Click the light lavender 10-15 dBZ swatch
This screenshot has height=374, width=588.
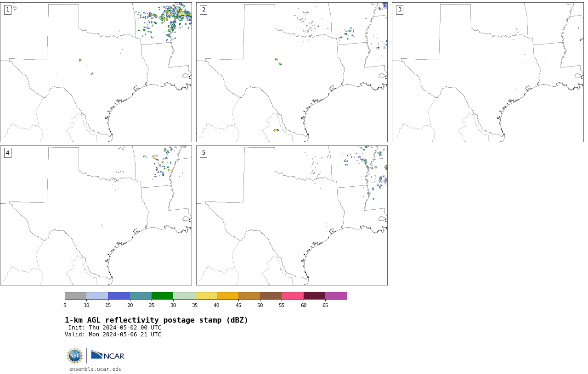pos(97,296)
